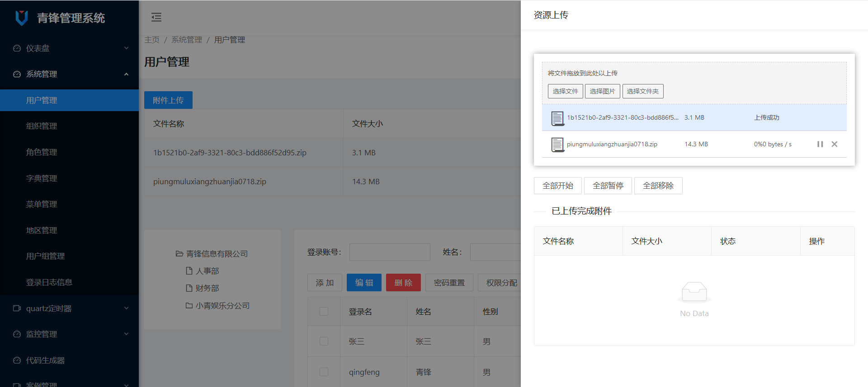Click the 仪表盘 dashboard icon
Viewport: 868px width, 387px height.
pyautogui.click(x=17, y=48)
